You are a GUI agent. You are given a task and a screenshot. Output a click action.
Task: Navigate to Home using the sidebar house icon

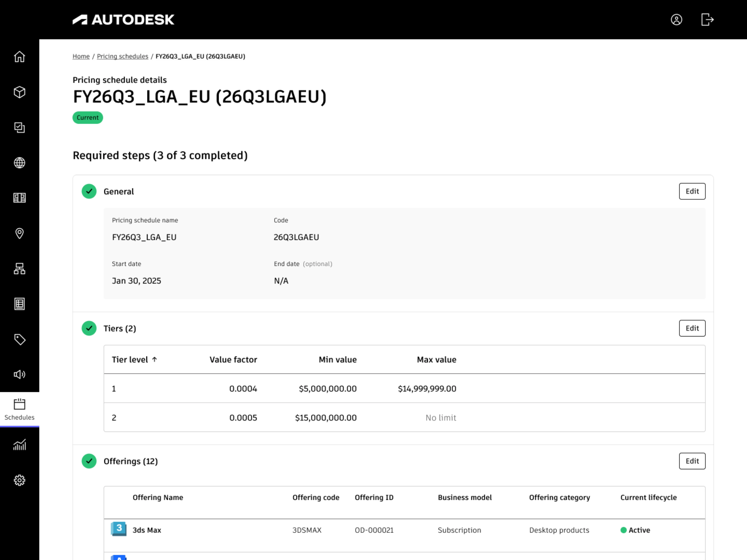[20, 57]
